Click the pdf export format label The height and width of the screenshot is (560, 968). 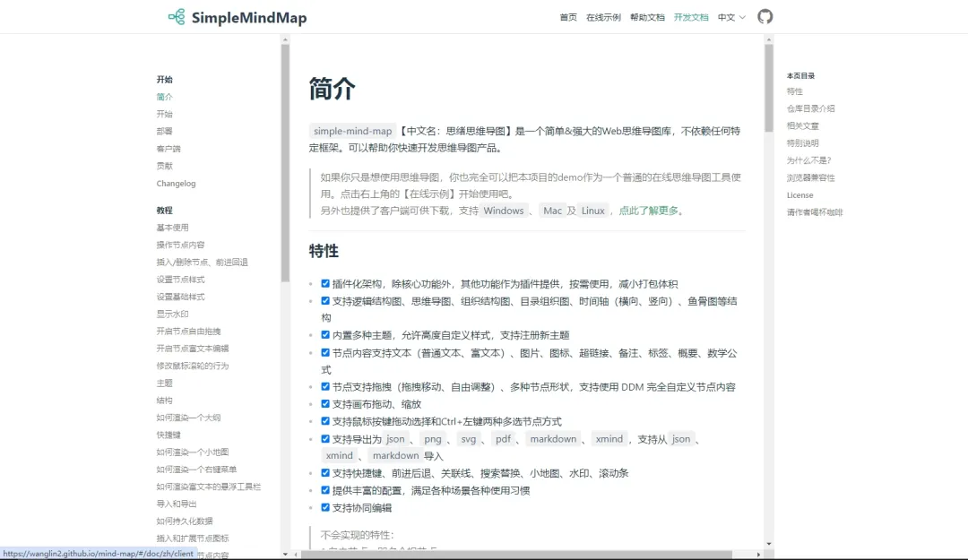coord(503,439)
